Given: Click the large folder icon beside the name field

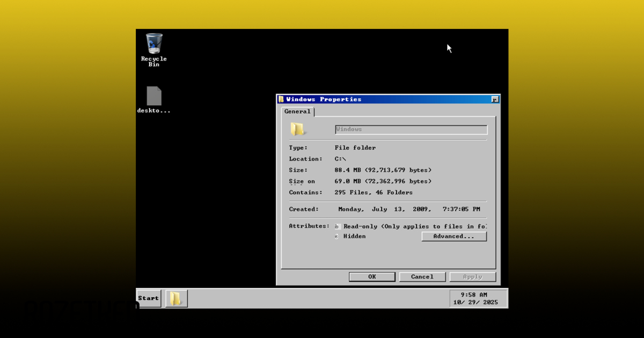Looking at the screenshot, I should (x=297, y=129).
